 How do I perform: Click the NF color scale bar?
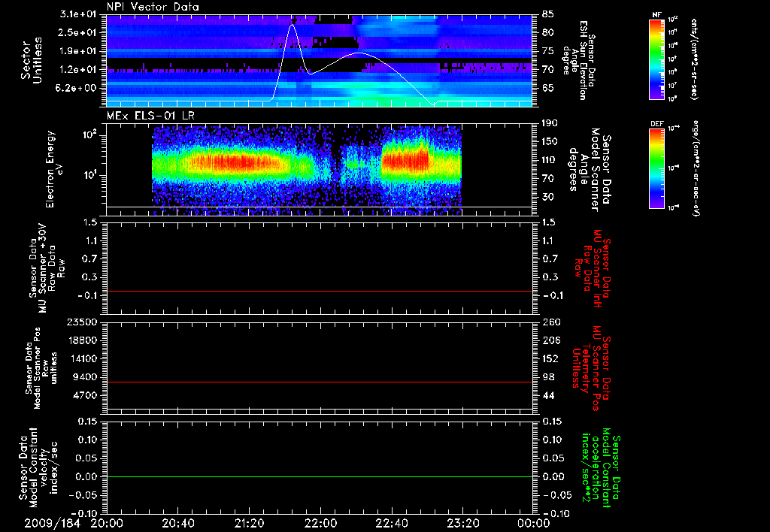pos(657,59)
